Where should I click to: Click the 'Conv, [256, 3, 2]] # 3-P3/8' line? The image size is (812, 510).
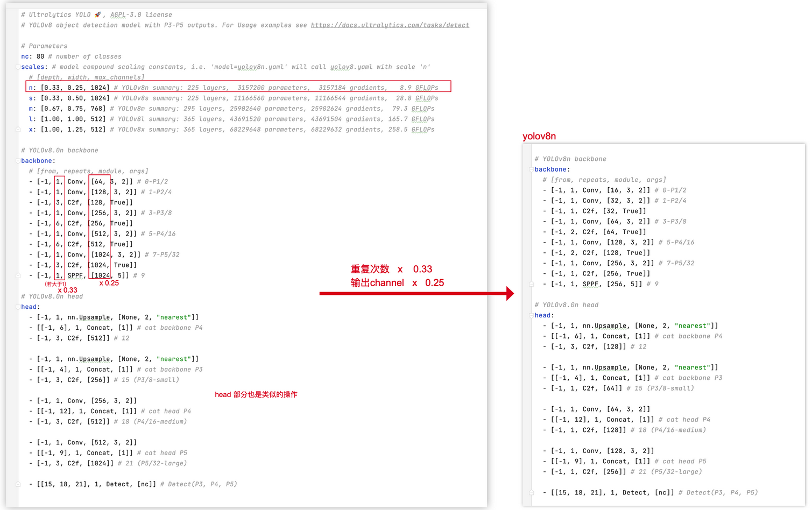pyautogui.click(x=100, y=213)
